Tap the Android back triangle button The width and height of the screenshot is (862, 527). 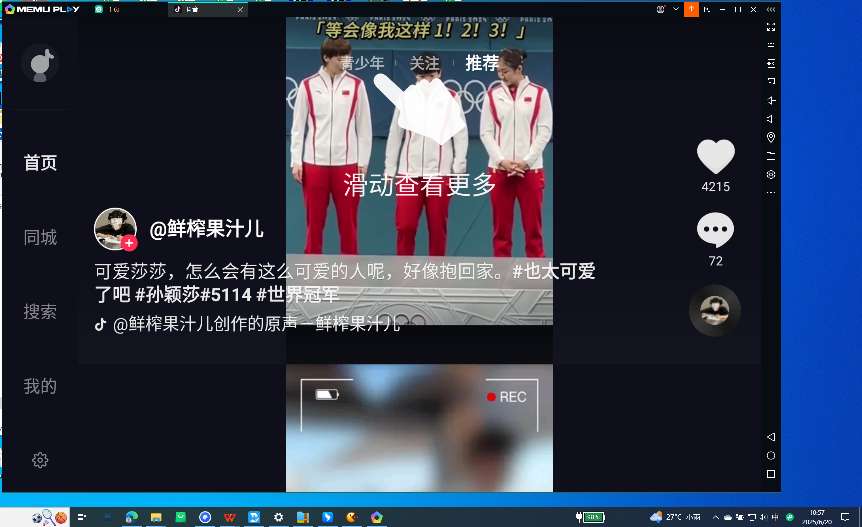click(771, 437)
